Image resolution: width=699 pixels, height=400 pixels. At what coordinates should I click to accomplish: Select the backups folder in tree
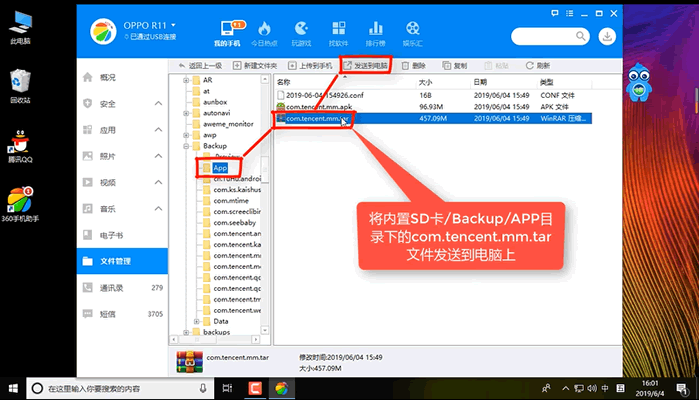pyautogui.click(x=216, y=332)
